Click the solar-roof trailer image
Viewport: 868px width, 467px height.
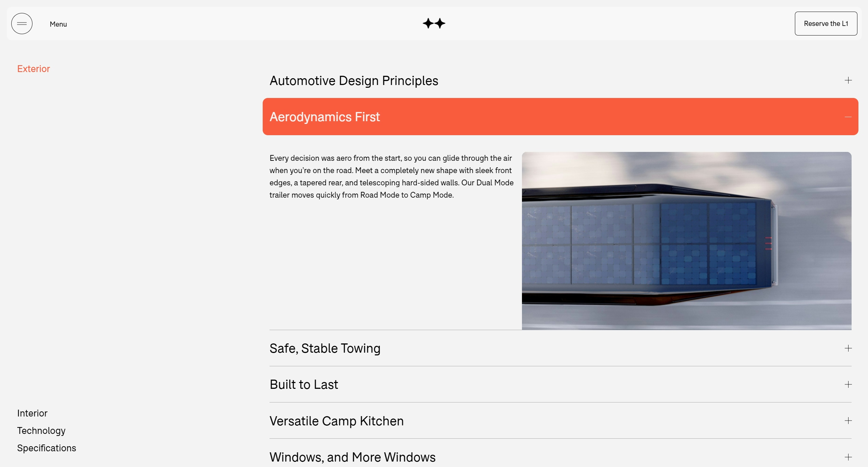click(x=686, y=241)
